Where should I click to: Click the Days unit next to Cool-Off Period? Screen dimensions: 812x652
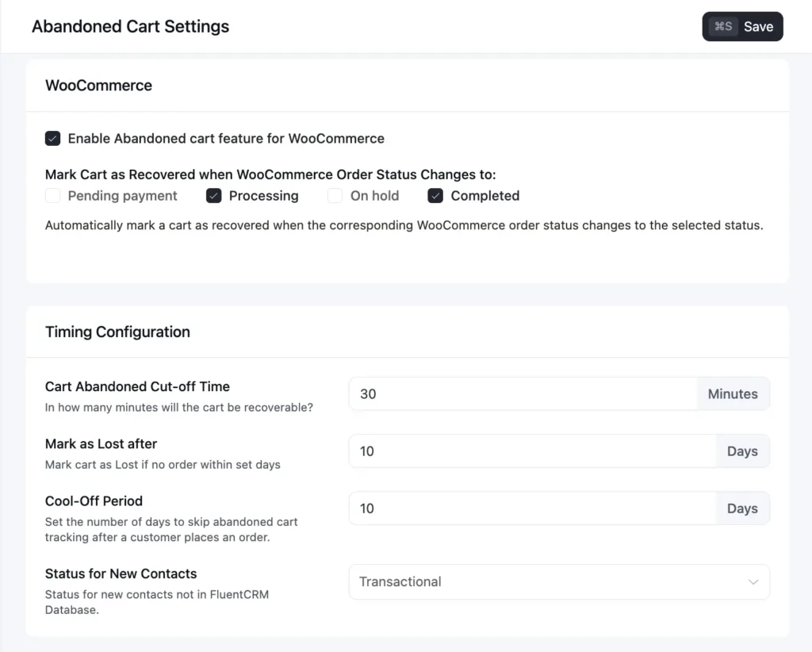click(x=742, y=508)
